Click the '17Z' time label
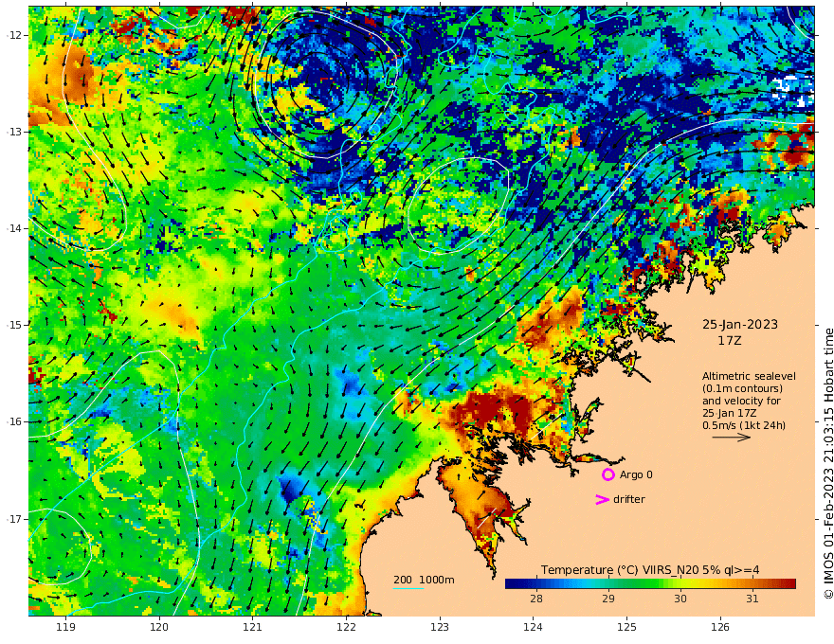 point(729,341)
